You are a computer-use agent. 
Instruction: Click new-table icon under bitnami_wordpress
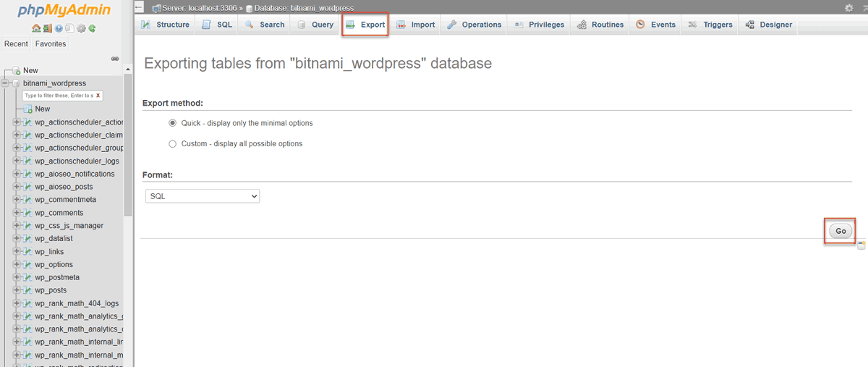tap(28, 109)
